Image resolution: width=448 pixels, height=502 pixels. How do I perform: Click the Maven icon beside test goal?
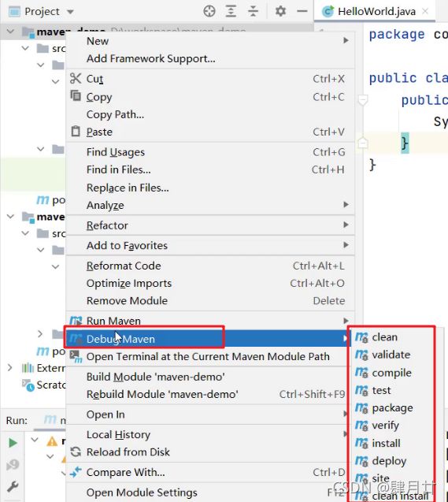pyautogui.click(x=361, y=390)
